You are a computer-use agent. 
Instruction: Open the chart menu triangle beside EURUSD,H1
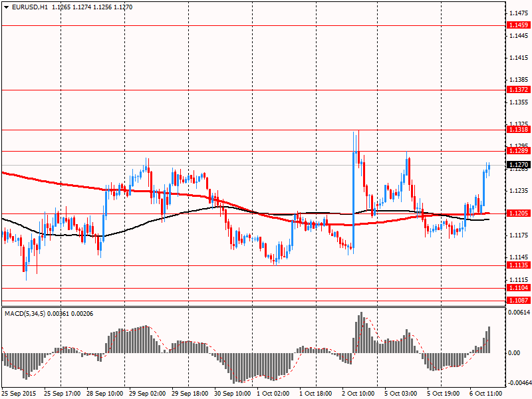pos(7,7)
